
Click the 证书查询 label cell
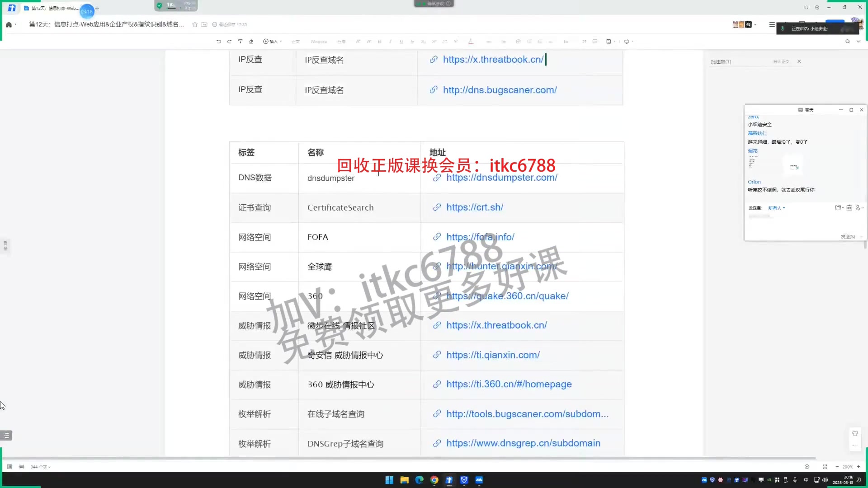coord(264,208)
